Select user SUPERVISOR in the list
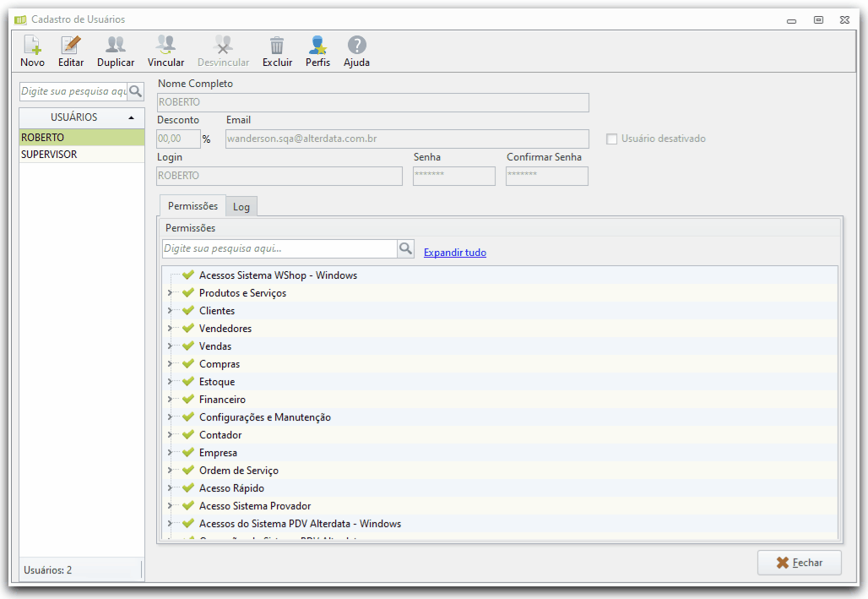The width and height of the screenshot is (868, 599). pos(82,155)
